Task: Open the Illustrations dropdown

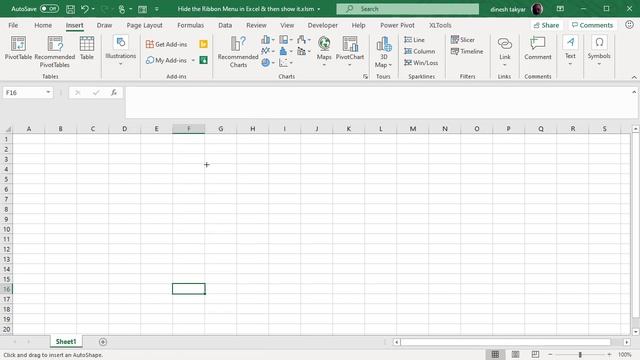Action: click(x=120, y=51)
